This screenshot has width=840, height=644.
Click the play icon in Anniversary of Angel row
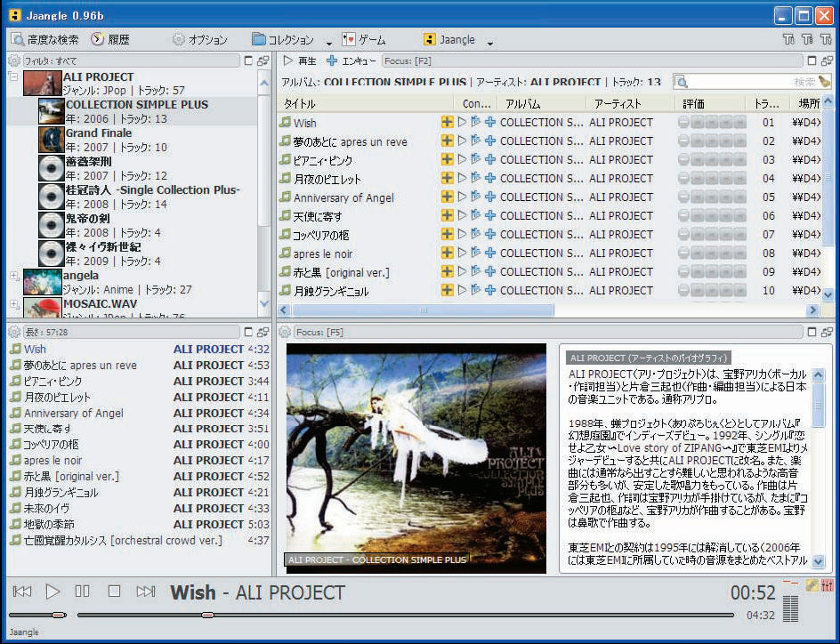[462, 197]
